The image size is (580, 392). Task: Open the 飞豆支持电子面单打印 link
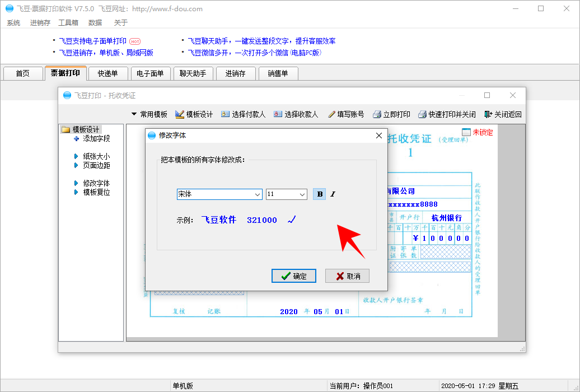[x=93, y=41]
